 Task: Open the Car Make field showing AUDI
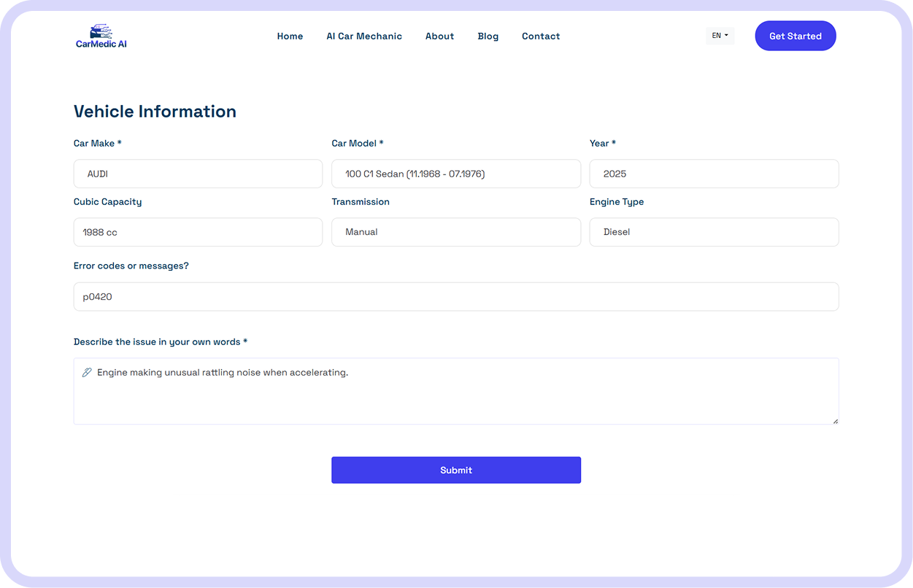(x=198, y=174)
